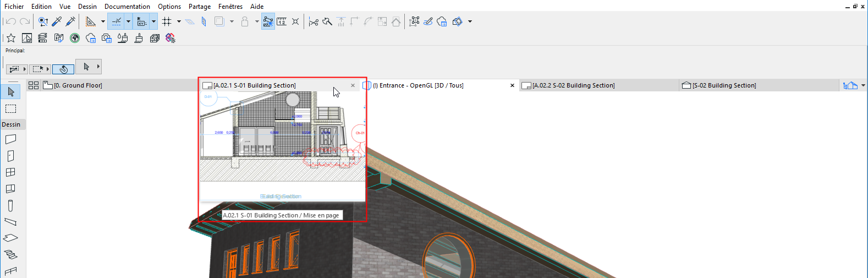Select the Wall tool
Viewport: 868px width, 278px height.
(x=10, y=139)
